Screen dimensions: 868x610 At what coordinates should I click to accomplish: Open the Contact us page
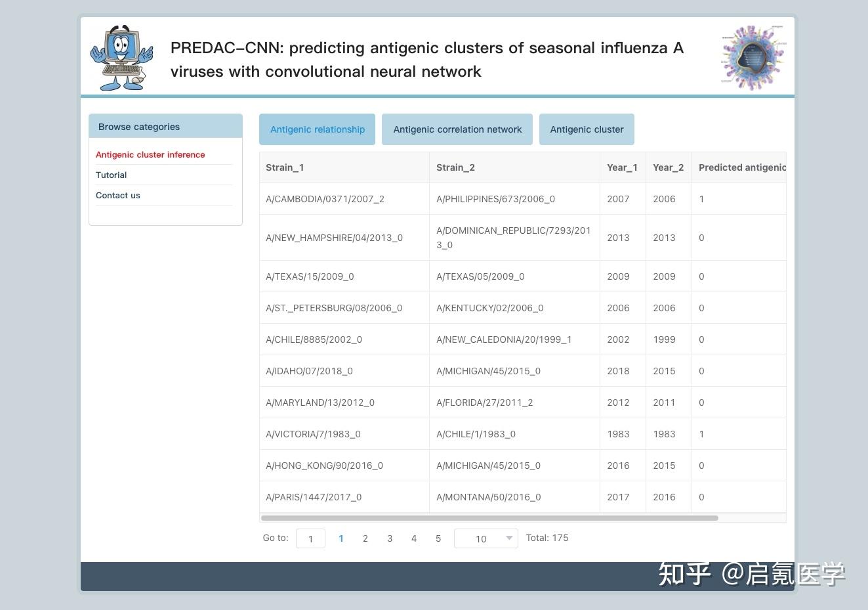118,195
